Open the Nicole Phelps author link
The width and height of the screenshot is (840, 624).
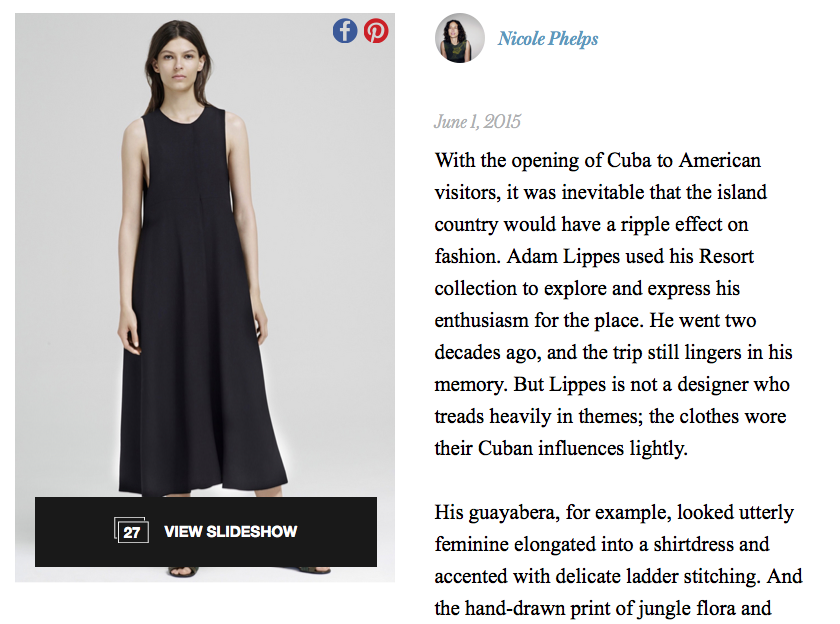548,39
